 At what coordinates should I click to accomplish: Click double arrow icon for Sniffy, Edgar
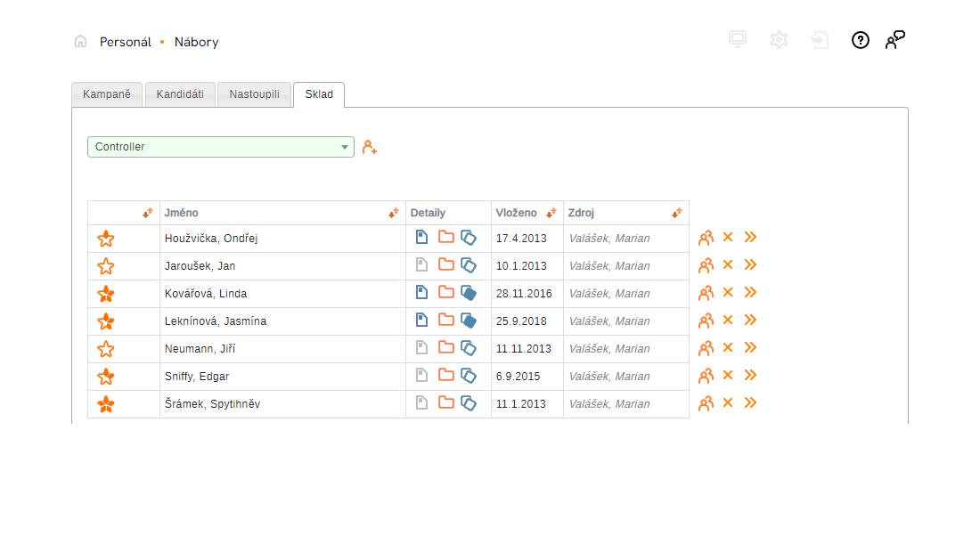[x=750, y=376]
